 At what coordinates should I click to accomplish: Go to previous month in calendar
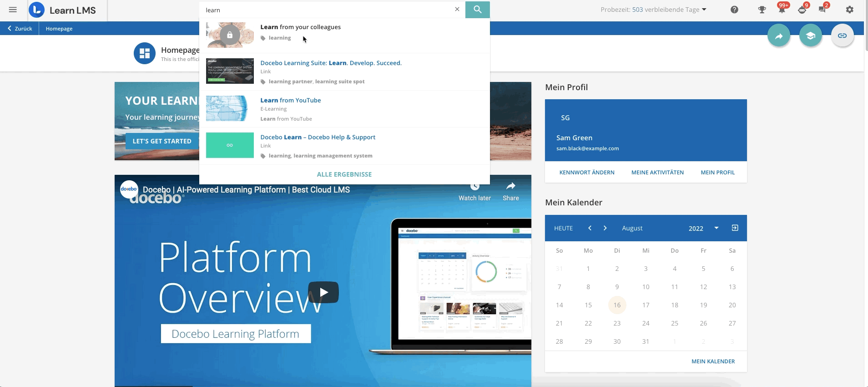click(x=590, y=228)
